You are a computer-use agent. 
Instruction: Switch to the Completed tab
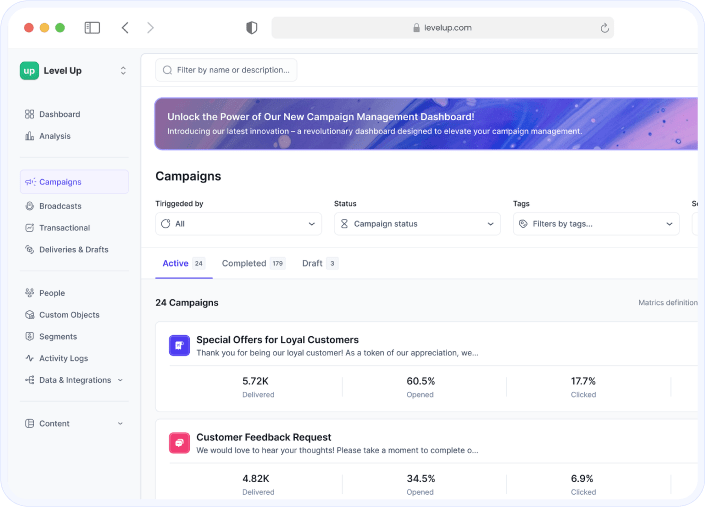(252, 263)
